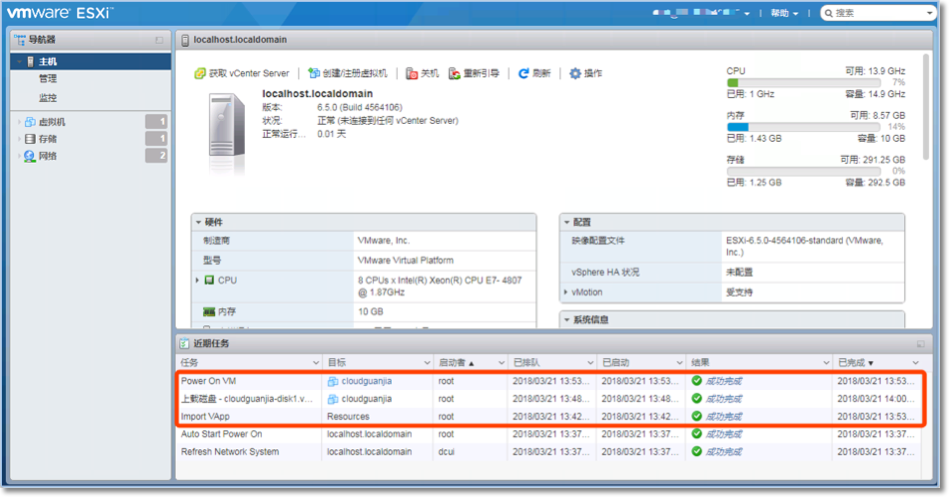The height and width of the screenshot is (498, 950).
Task: Click the 近期任务 panel icon
Action: point(185,344)
